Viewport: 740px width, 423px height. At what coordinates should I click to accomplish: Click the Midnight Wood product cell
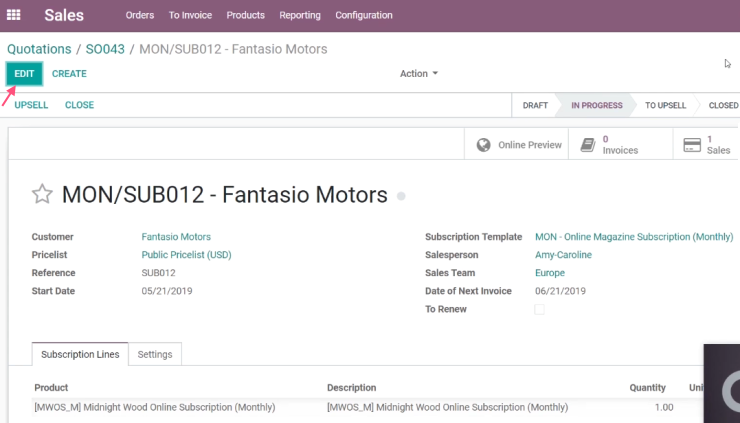point(155,407)
